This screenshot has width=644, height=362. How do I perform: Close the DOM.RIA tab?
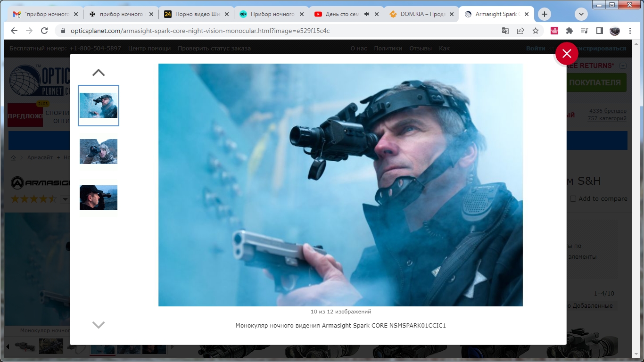452,14
